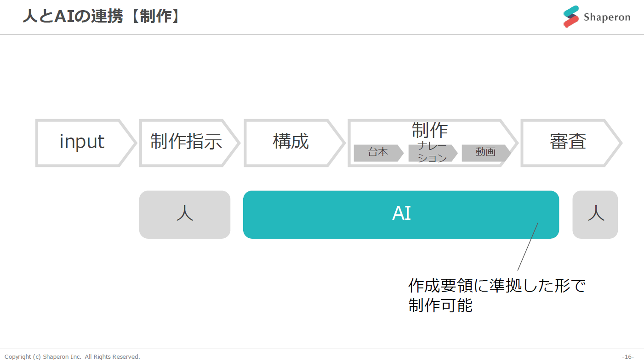Select the 審査 process arrow
The width and height of the screenshot is (644, 362).
pos(568,142)
